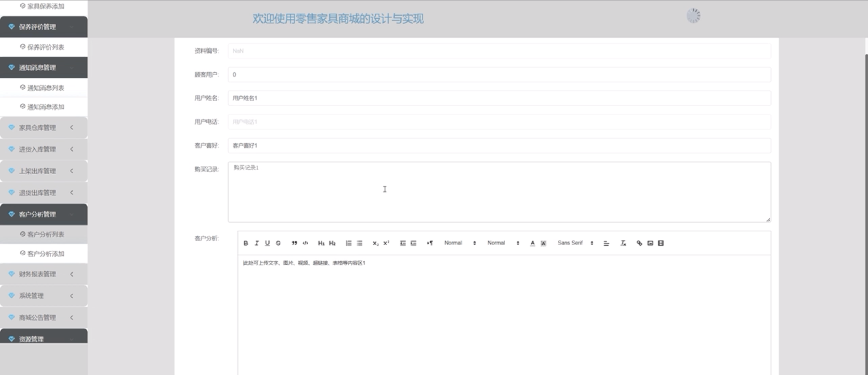Click the 用户姓名 input field
This screenshot has width=868, height=375.
tap(499, 98)
